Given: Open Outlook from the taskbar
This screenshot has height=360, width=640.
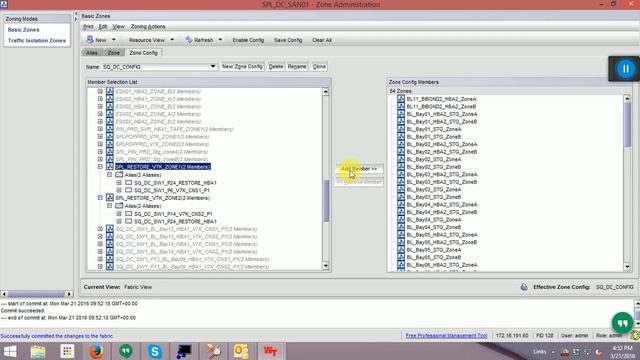Looking at the screenshot, I should [x=241, y=351].
